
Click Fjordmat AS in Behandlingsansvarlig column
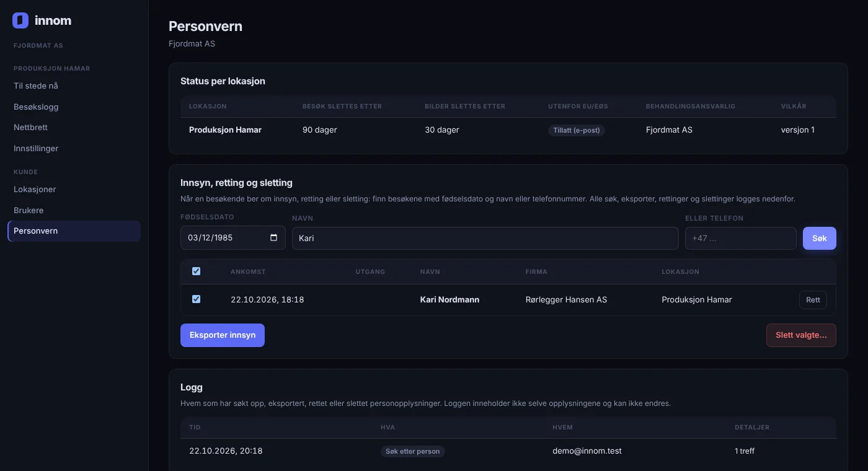pos(669,130)
